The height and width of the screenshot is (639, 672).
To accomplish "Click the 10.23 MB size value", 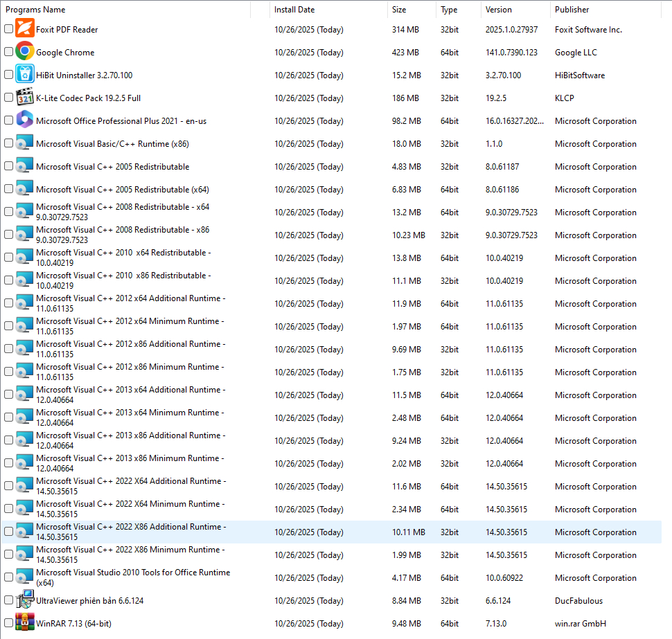I will 409,235.
